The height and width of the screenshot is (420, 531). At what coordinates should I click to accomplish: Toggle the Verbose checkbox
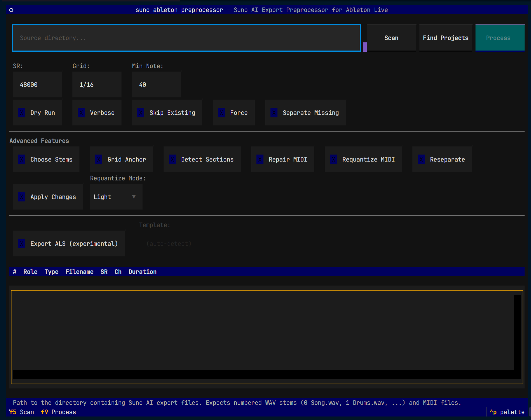pos(81,113)
